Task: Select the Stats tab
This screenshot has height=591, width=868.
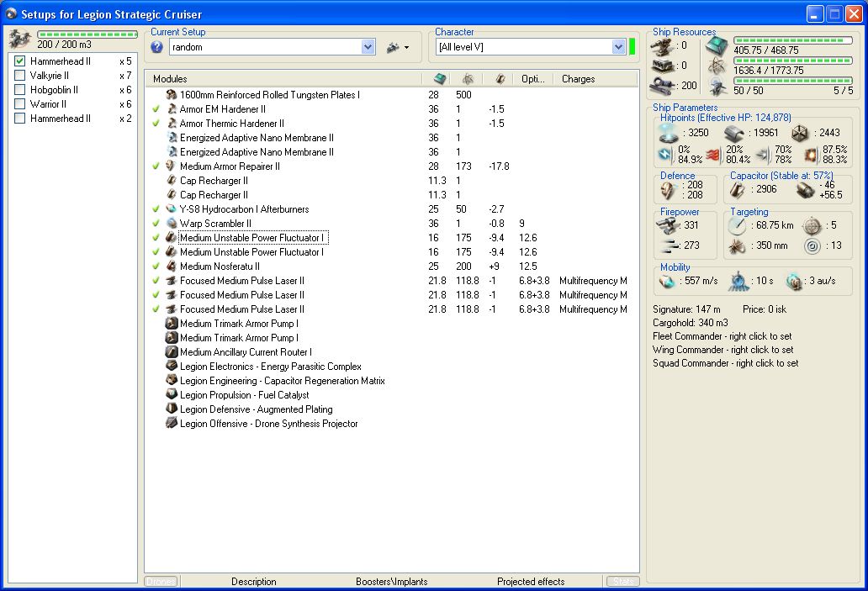Action: tap(622, 582)
